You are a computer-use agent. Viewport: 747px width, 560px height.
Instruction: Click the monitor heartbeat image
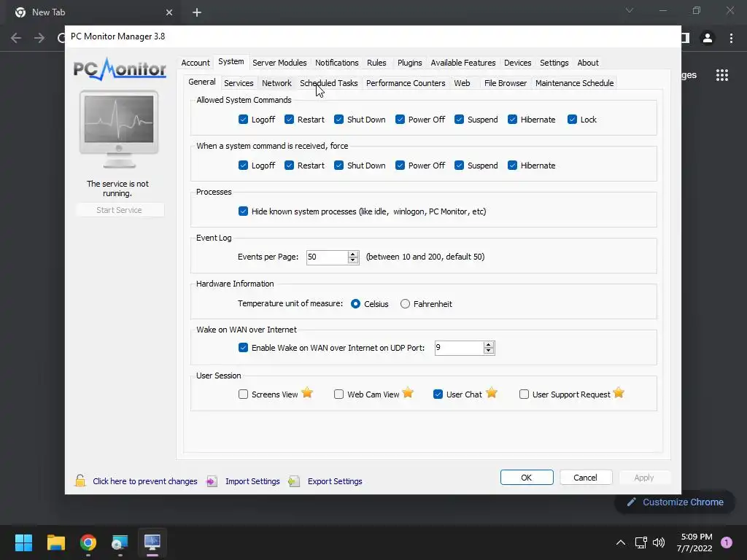pos(119,129)
